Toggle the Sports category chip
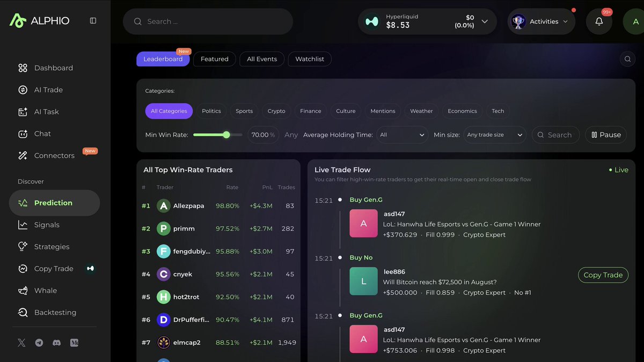The width and height of the screenshot is (644, 362). [x=244, y=111]
